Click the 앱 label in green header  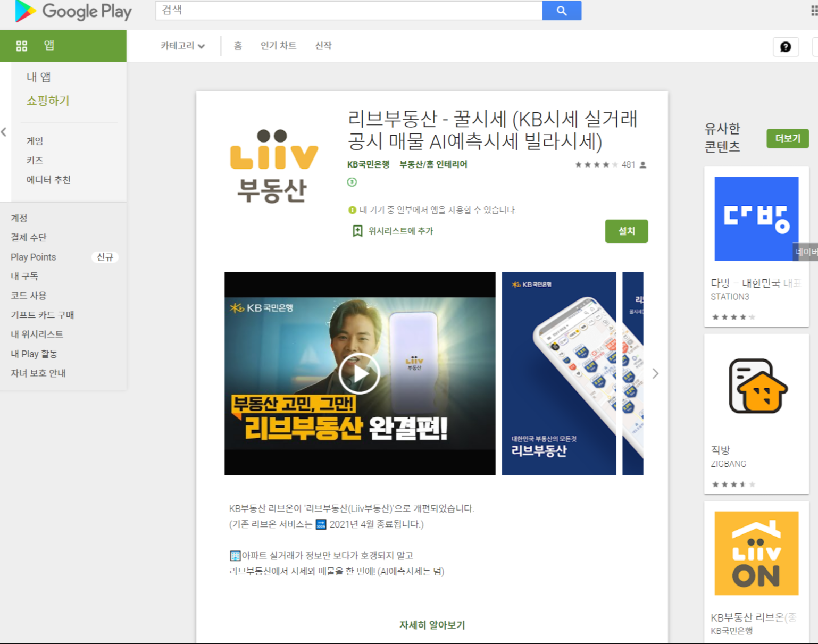(x=49, y=46)
